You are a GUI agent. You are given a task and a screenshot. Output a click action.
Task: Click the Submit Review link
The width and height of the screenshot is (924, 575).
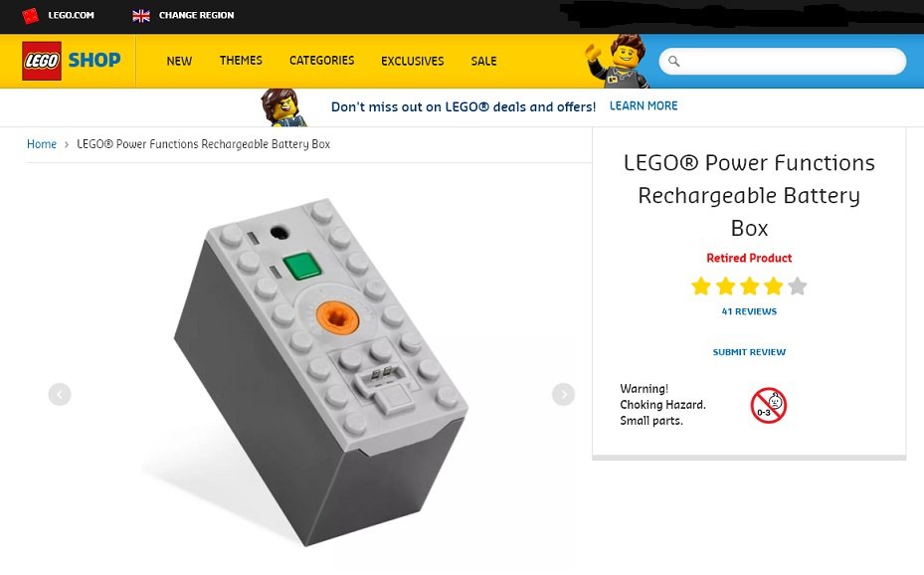[x=749, y=352]
